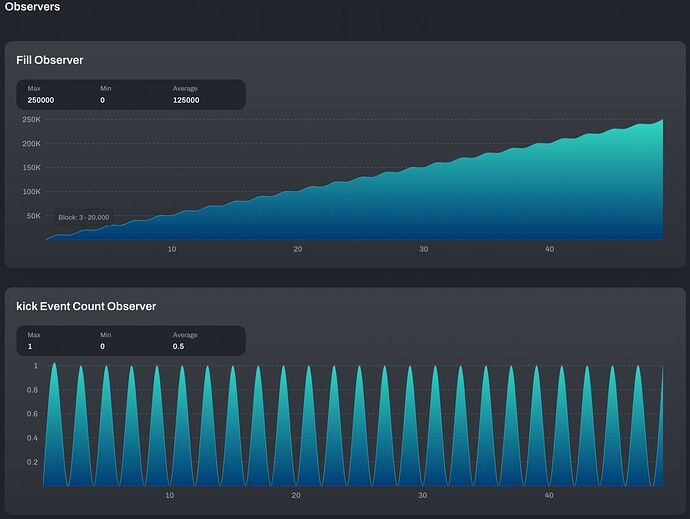Viewport: 690px width, 519px height.
Task: Click the 150K y-axis label
Action: (32, 168)
